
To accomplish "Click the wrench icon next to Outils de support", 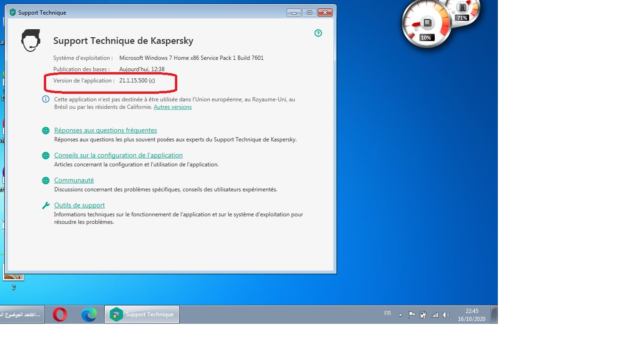I will (46, 206).
